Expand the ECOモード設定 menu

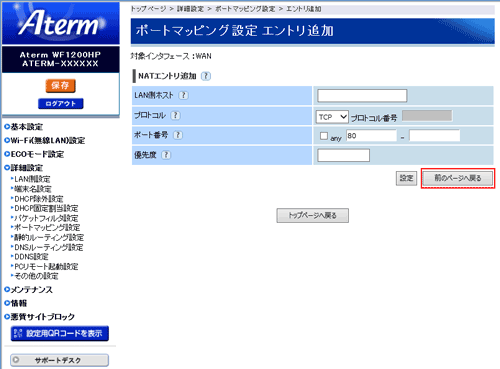[34, 154]
